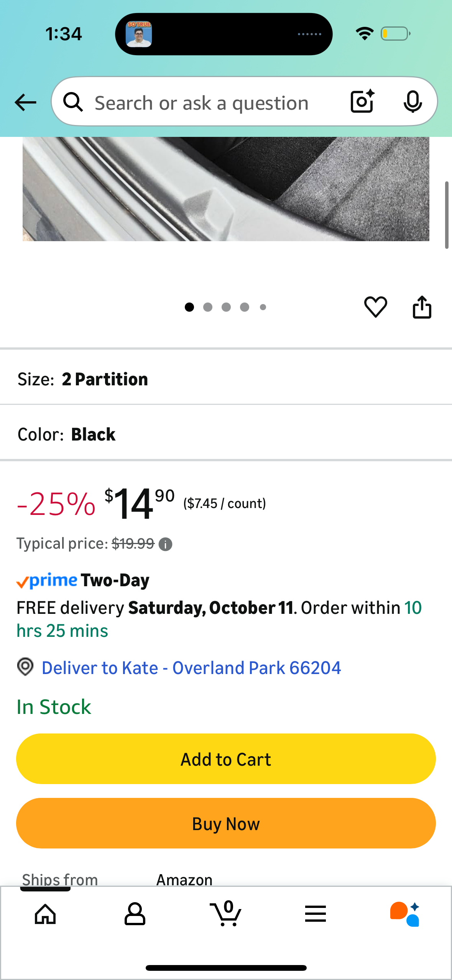
Task: Open the hamburger menu tab
Action: pyautogui.click(x=316, y=914)
